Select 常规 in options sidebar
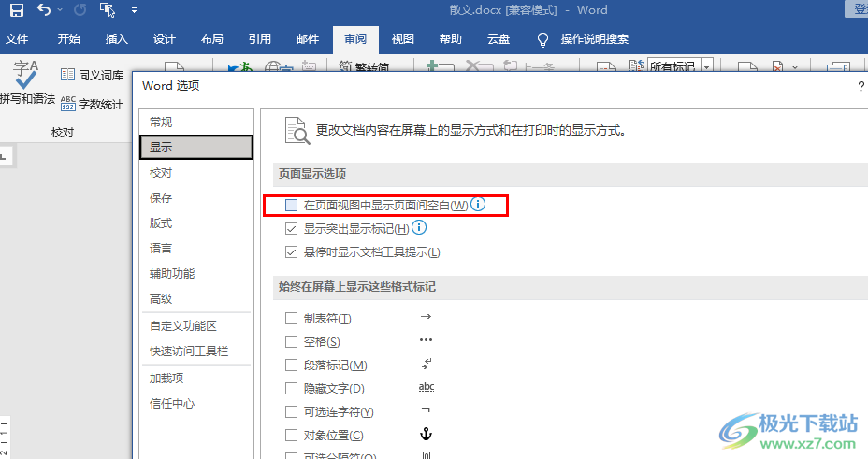Image resolution: width=868 pixels, height=459 pixels. 196,122
